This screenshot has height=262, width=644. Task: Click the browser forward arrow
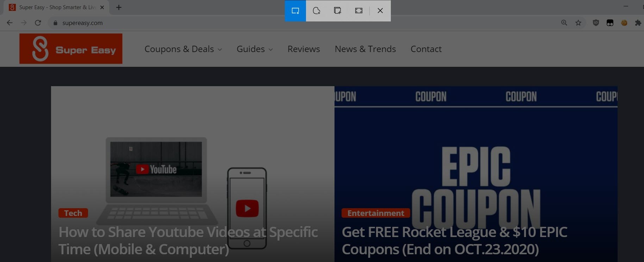tap(24, 23)
